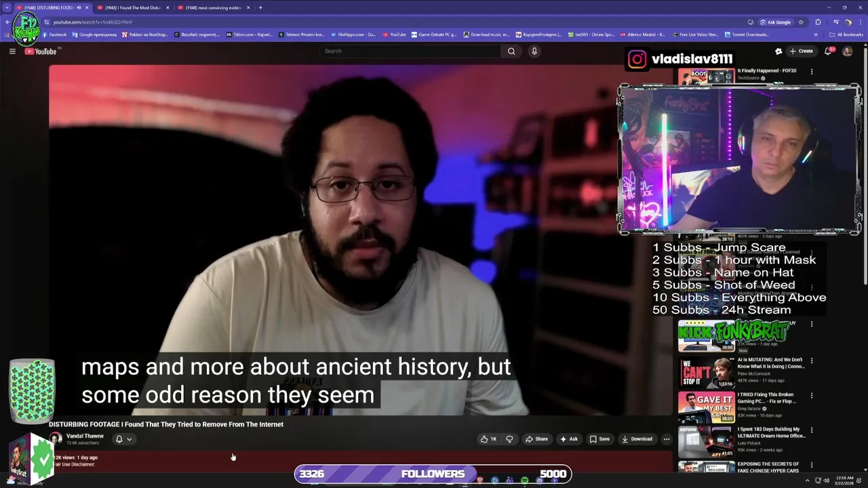The image size is (868, 488).
Task: Open the account avatar menu
Action: click(x=847, y=51)
